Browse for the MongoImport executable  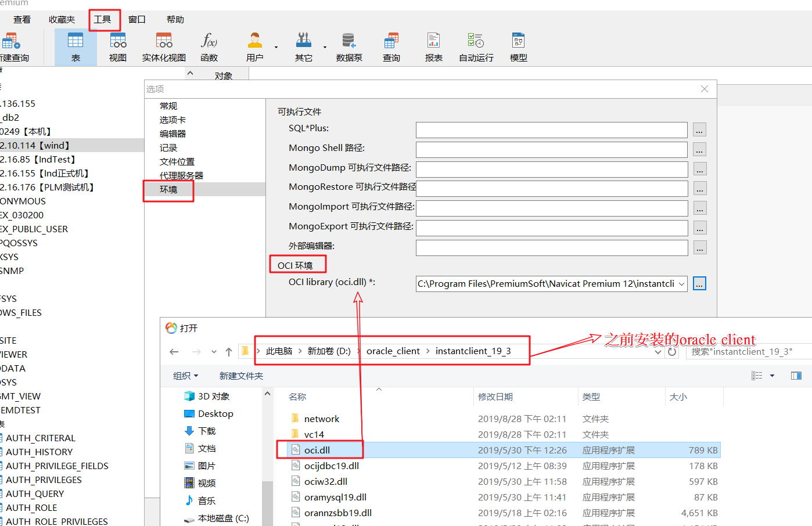point(699,208)
